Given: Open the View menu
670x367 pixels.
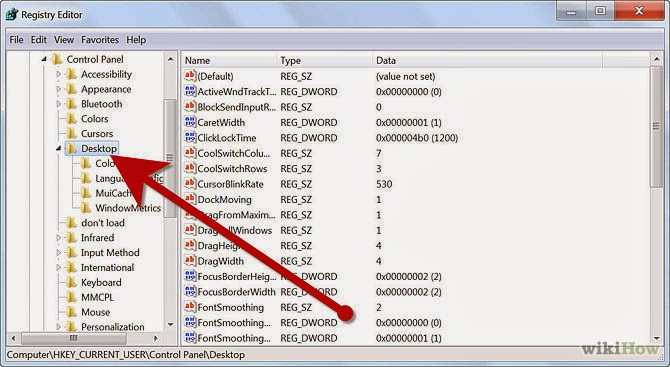Looking at the screenshot, I should (x=64, y=40).
